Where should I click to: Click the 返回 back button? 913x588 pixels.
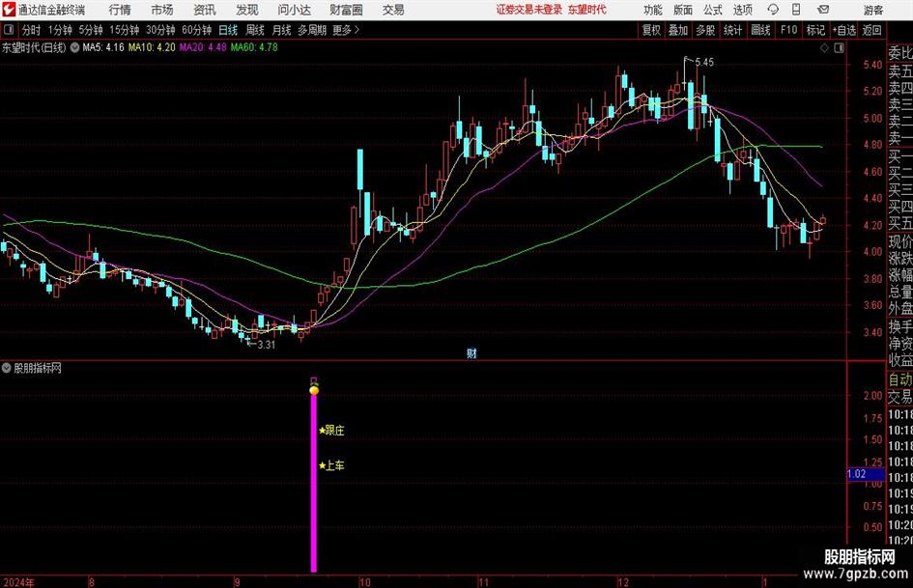click(871, 30)
